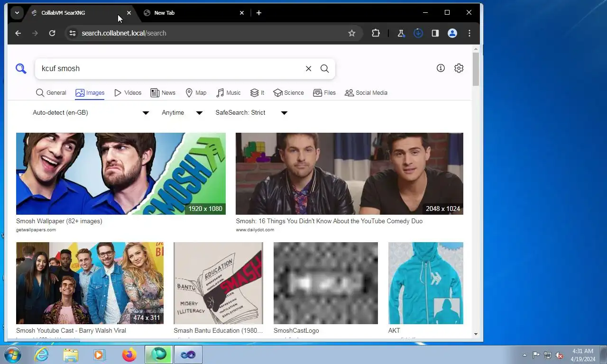
Task: Click the getwallpapers.com source link
Action: pos(36,230)
